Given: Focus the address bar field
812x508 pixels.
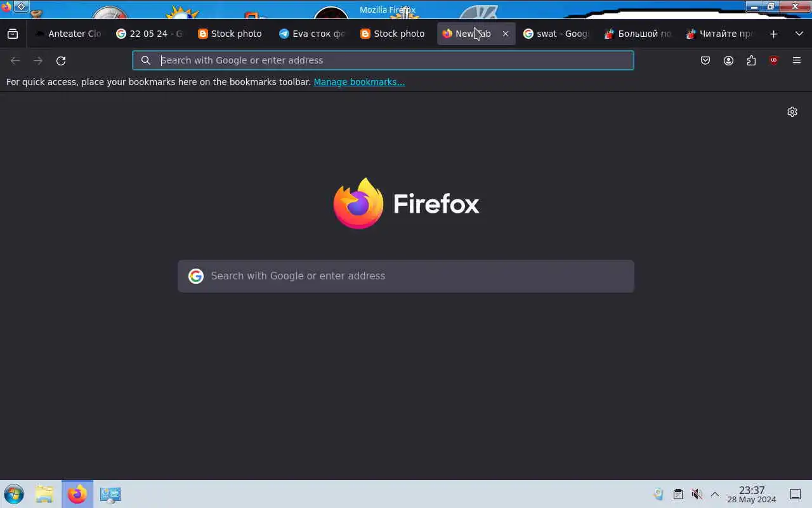Looking at the screenshot, I should [383, 60].
